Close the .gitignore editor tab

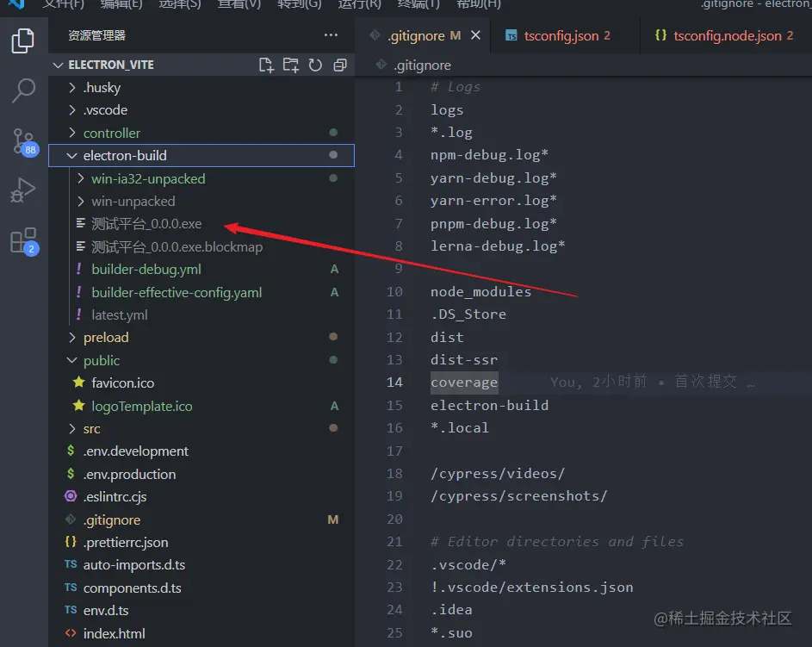tap(475, 35)
